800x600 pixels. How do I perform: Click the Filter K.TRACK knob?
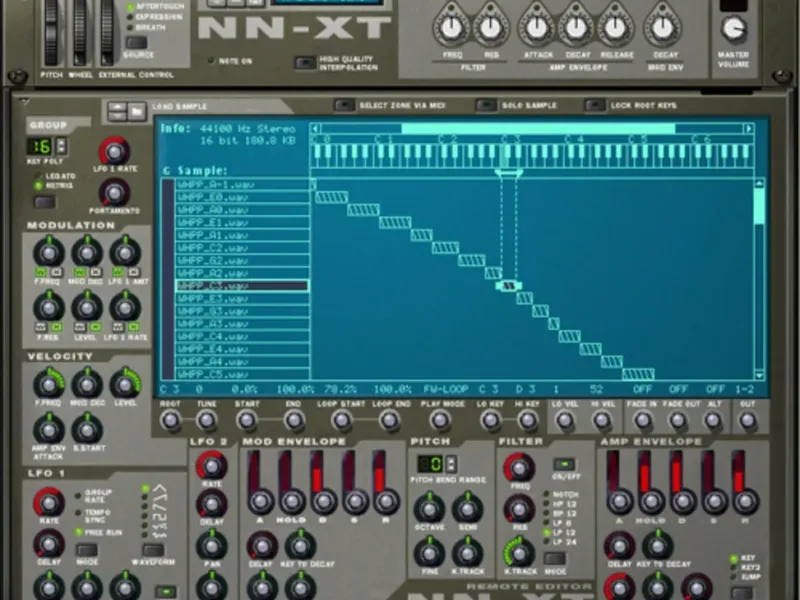click(x=519, y=553)
